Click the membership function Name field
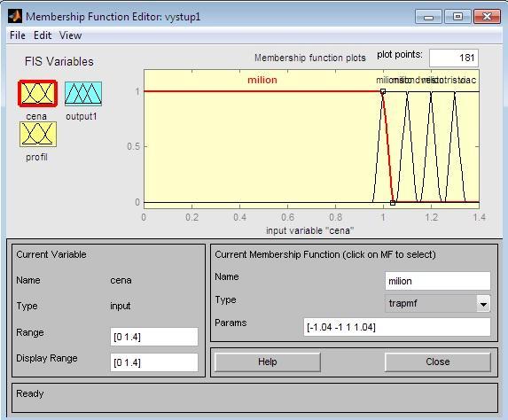 coord(438,281)
